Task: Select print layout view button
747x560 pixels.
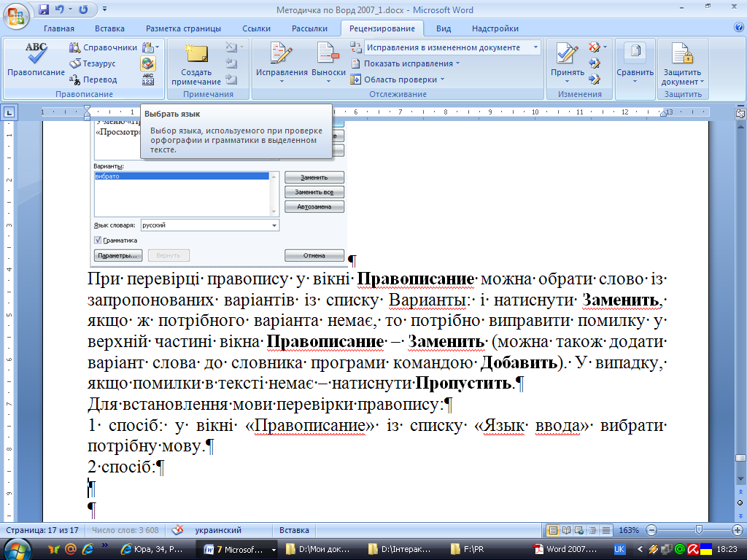Action: (553, 530)
